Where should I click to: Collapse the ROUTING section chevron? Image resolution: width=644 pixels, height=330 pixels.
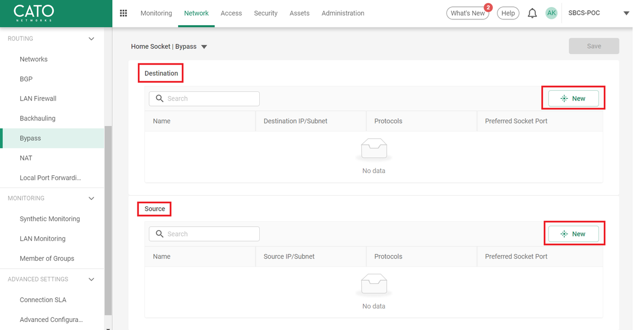click(91, 39)
